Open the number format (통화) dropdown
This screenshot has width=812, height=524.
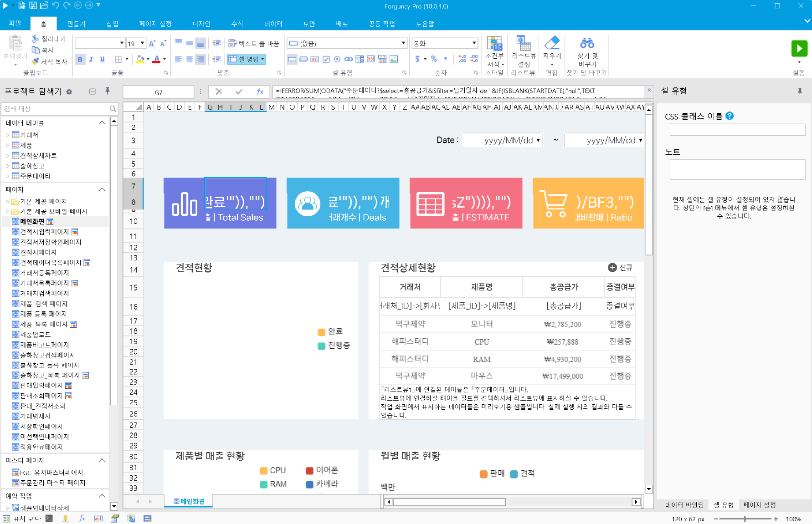tap(474, 43)
